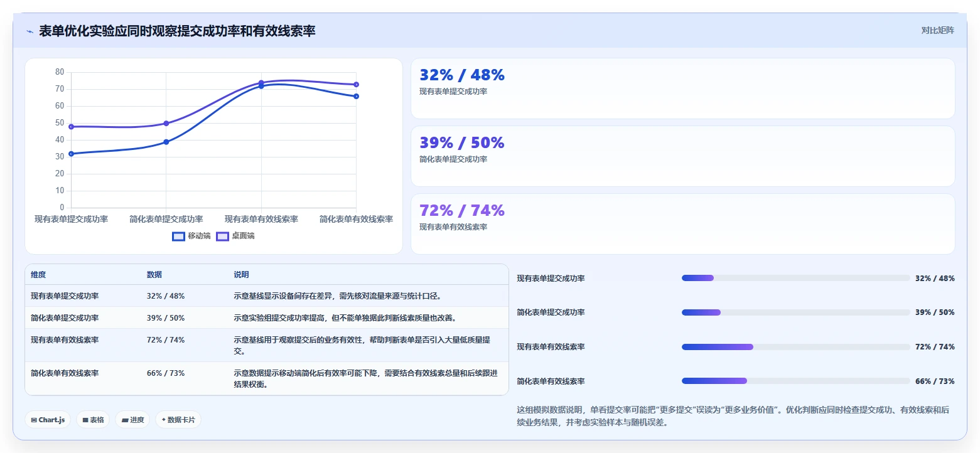Click the desktop data point at 简化表单有效线索率
The height and width of the screenshot is (453, 980).
coord(356,85)
